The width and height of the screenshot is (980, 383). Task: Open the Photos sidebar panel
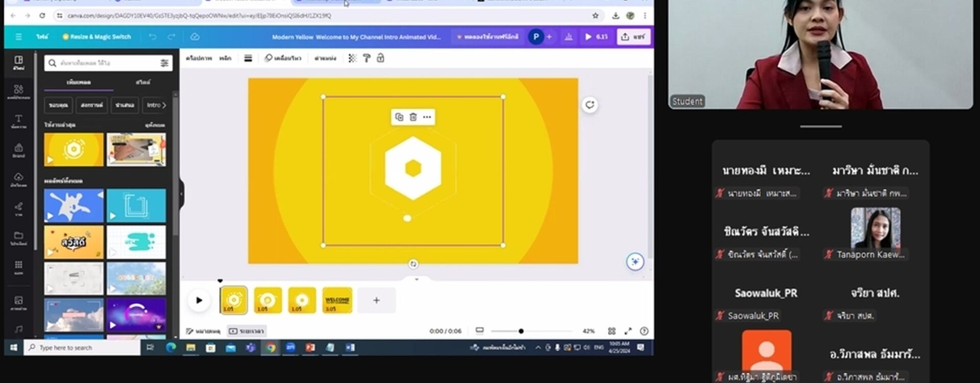[x=18, y=303]
